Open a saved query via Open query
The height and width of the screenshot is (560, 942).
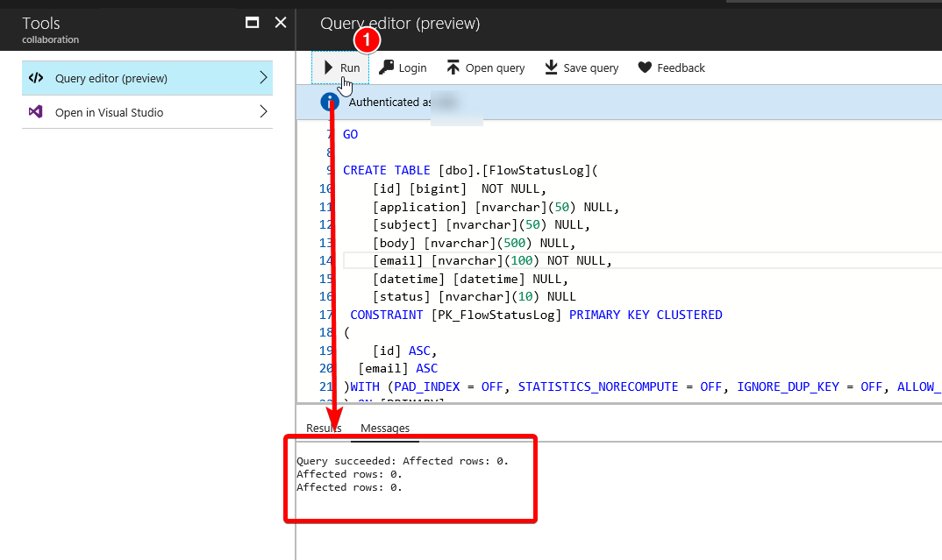point(485,67)
